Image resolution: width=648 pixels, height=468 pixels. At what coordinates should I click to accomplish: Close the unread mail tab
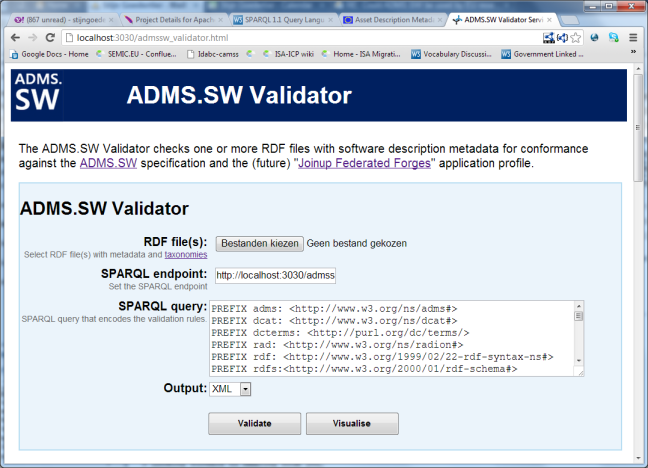click(111, 20)
